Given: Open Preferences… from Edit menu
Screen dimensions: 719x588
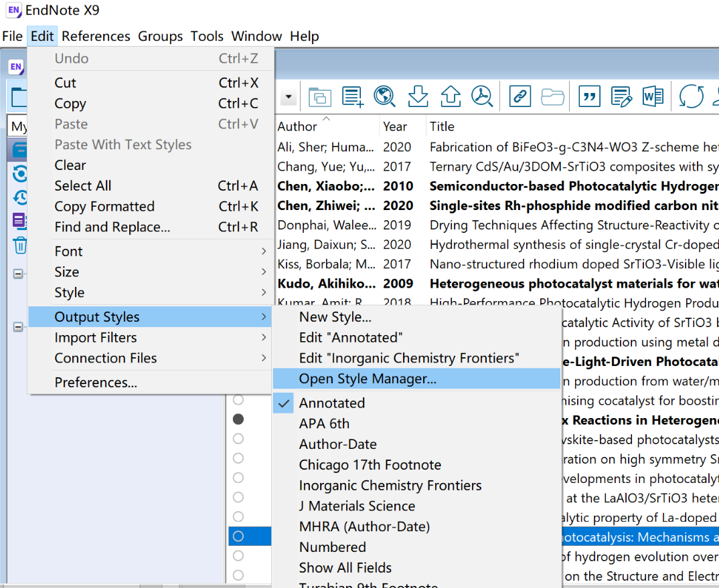Looking at the screenshot, I should pyautogui.click(x=151, y=382).
